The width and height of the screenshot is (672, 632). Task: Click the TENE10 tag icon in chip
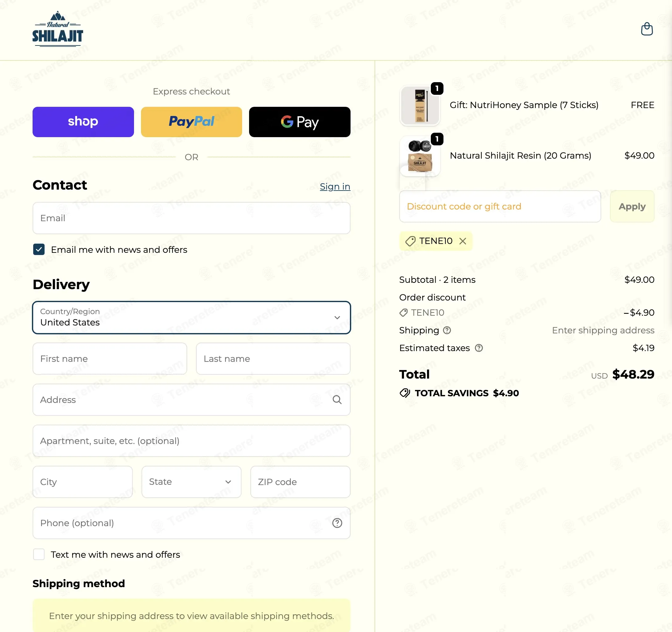(x=410, y=241)
